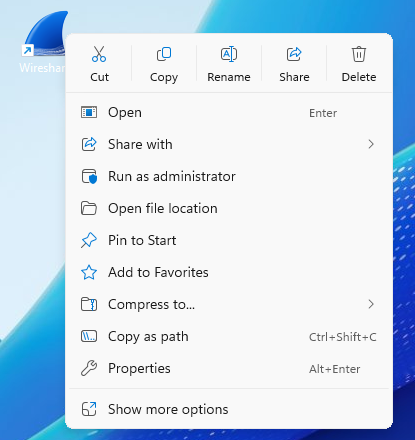Choose Pin to Start
Image resolution: width=415 pixels, height=440 pixels.
pyautogui.click(x=229, y=240)
